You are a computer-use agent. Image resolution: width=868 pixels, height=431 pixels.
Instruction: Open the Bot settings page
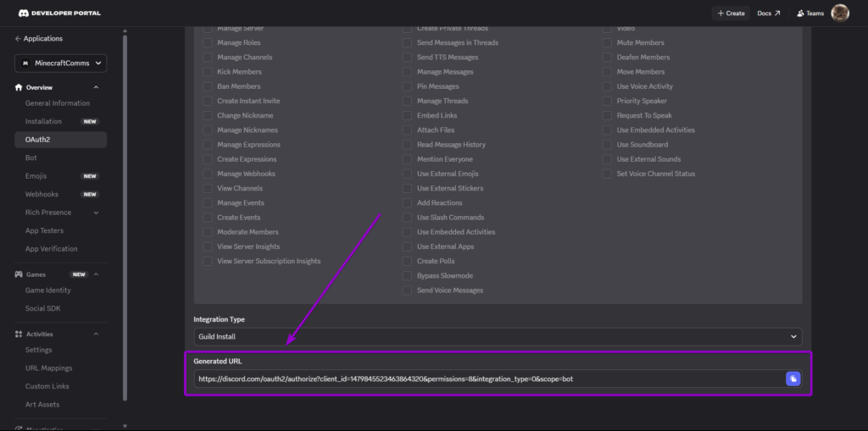[x=31, y=157]
